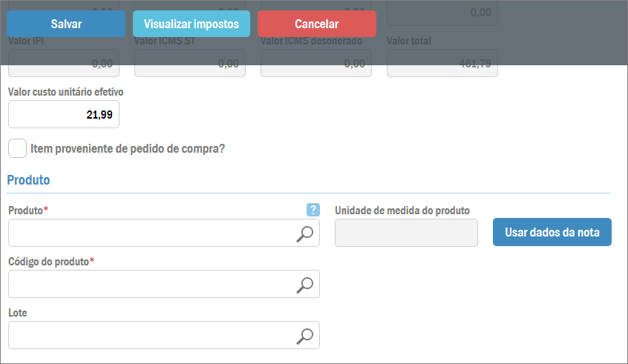Open search for Código do produto
628x364 pixels.
[x=304, y=284]
